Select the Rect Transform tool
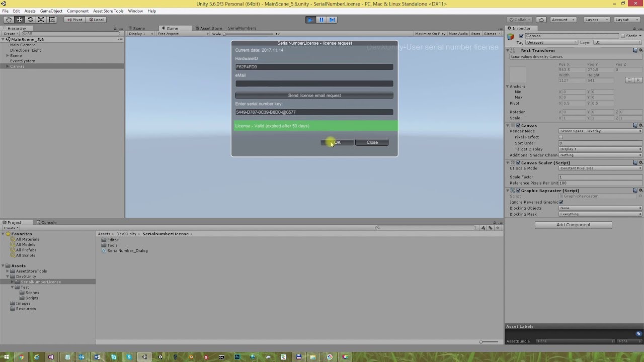644x362 pixels. (52, 20)
